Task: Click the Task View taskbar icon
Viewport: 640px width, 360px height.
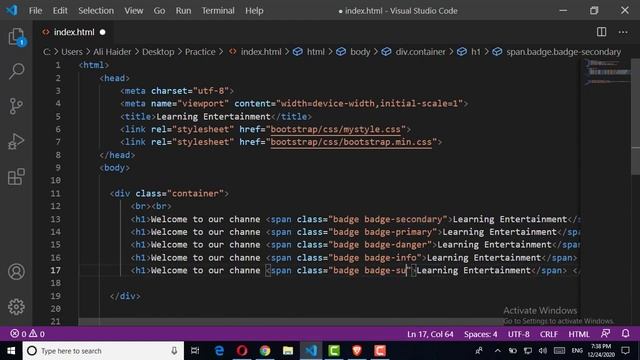Action: [195, 351]
